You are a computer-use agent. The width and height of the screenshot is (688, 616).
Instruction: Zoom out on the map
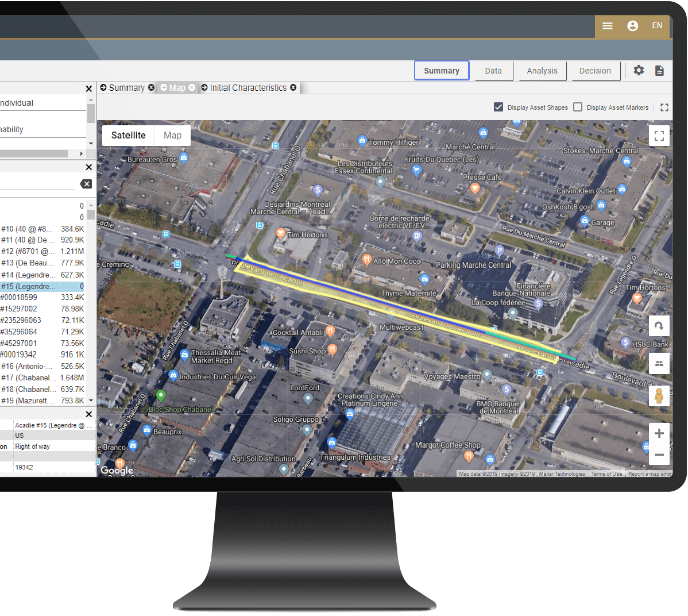(x=659, y=455)
